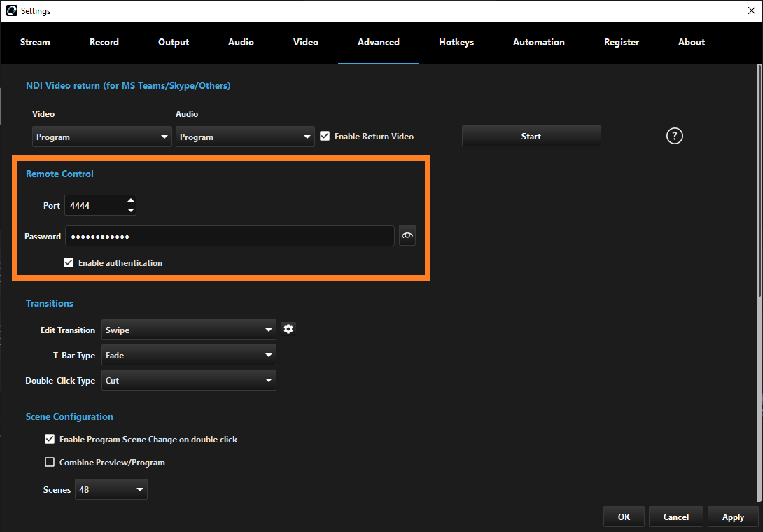Switch to the Output tab
The image size is (763, 532).
pyautogui.click(x=174, y=42)
